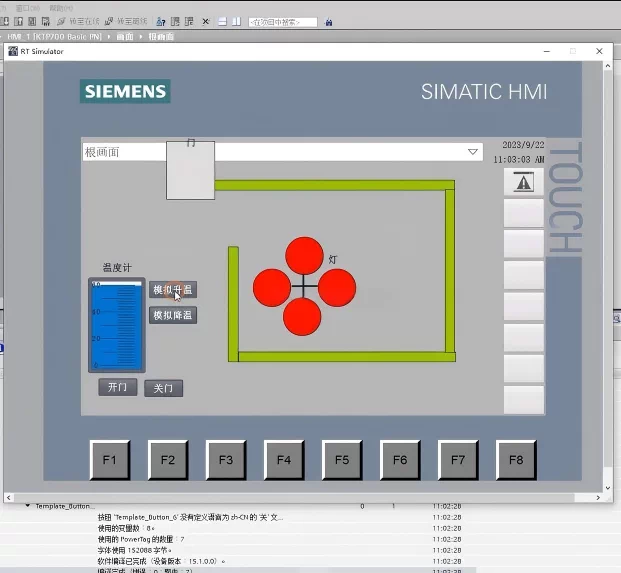This screenshot has height=573, width=621.
Task: Click the project search input field
Action: pos(283,22)
